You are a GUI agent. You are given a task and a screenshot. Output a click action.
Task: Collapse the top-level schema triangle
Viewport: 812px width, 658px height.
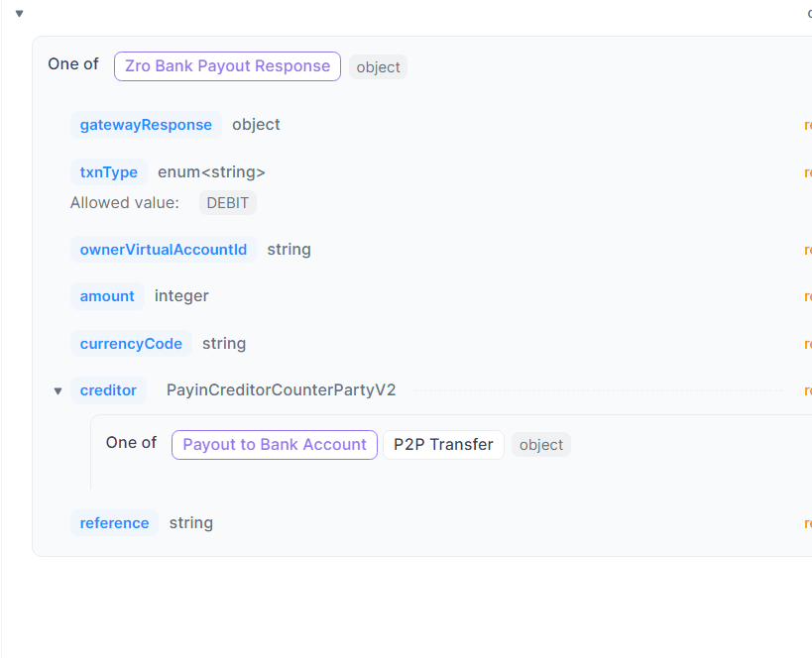click(19, 14)
